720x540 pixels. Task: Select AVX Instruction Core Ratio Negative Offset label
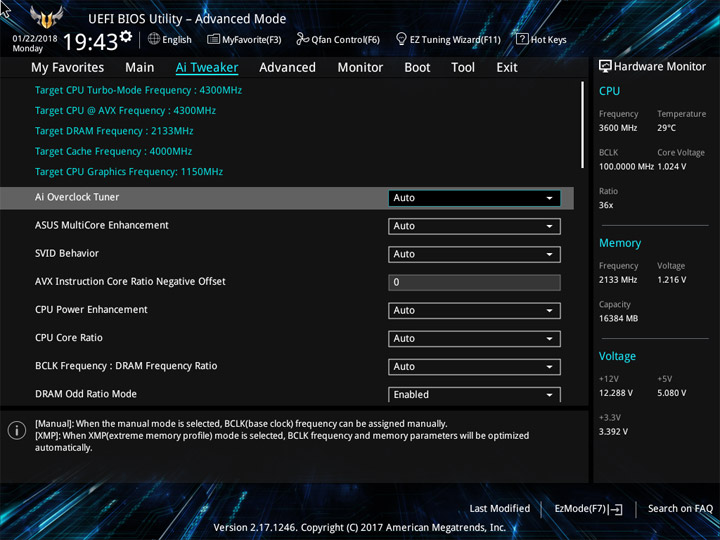click(130, 281)
